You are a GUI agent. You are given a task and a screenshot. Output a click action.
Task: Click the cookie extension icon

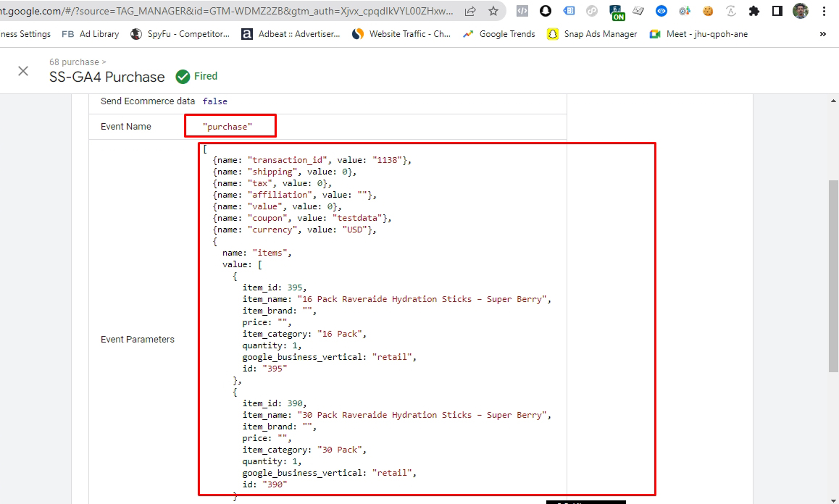point(708,11)
